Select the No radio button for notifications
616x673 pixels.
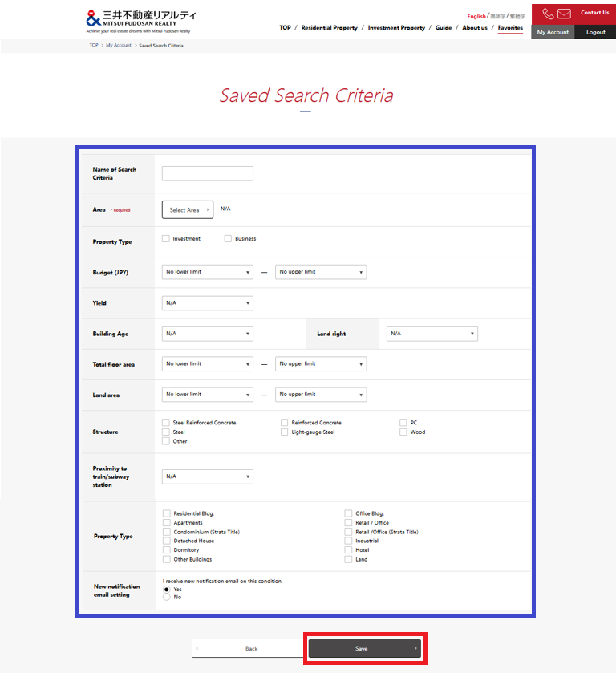[x=166, y=597]
